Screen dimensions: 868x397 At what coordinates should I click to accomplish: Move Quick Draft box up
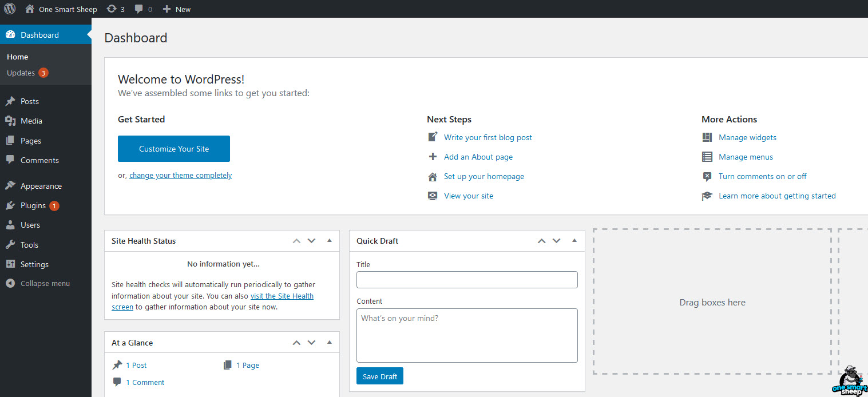(x=541, y=241)
